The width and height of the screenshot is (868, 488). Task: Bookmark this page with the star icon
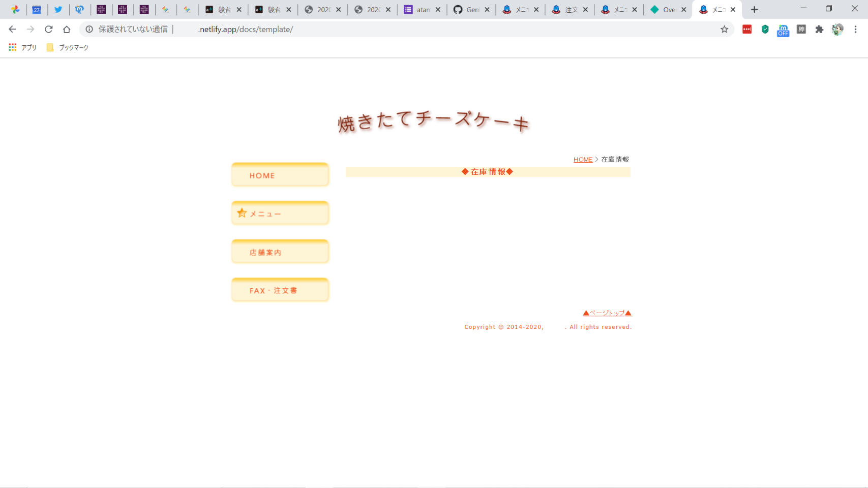[x=724, y=29]
